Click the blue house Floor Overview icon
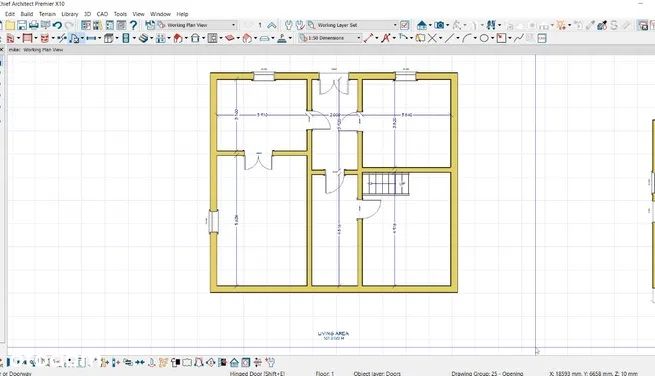This screenshot has width=655, height=376. tap(421, 25)
